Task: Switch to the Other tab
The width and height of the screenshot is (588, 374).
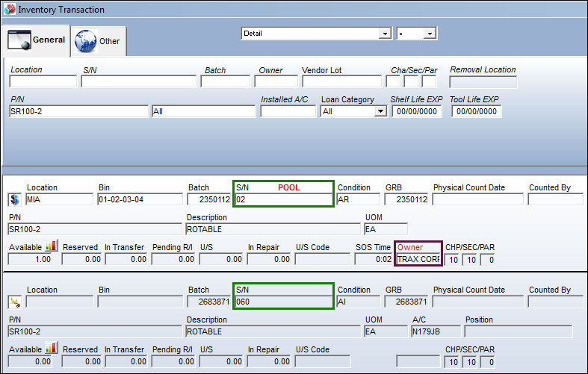Action: point(99,41)
